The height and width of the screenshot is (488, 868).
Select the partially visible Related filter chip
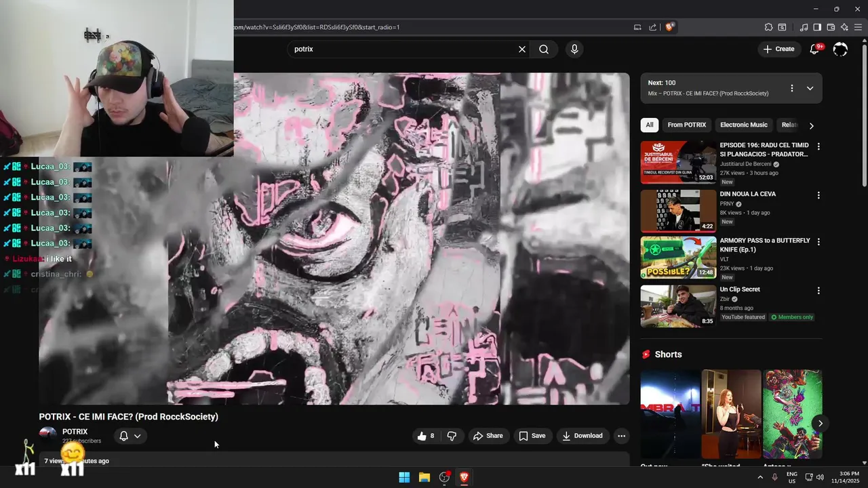pos(789,125)
